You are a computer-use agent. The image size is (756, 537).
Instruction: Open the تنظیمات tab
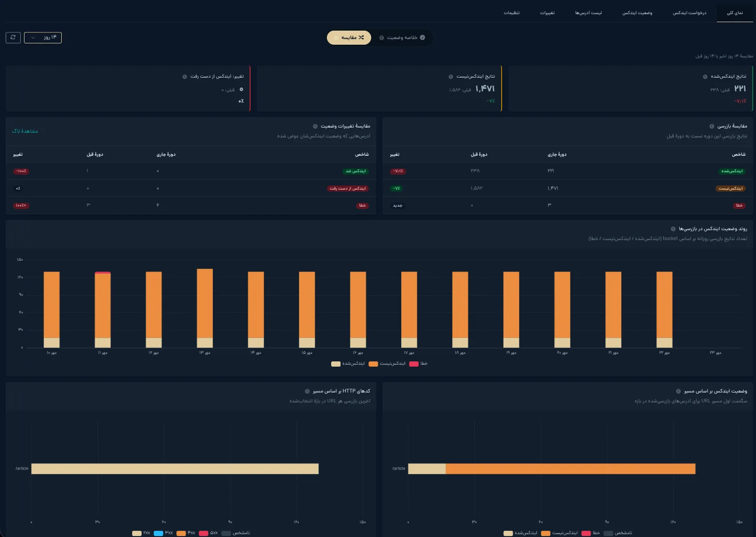(x=512, y=13)
